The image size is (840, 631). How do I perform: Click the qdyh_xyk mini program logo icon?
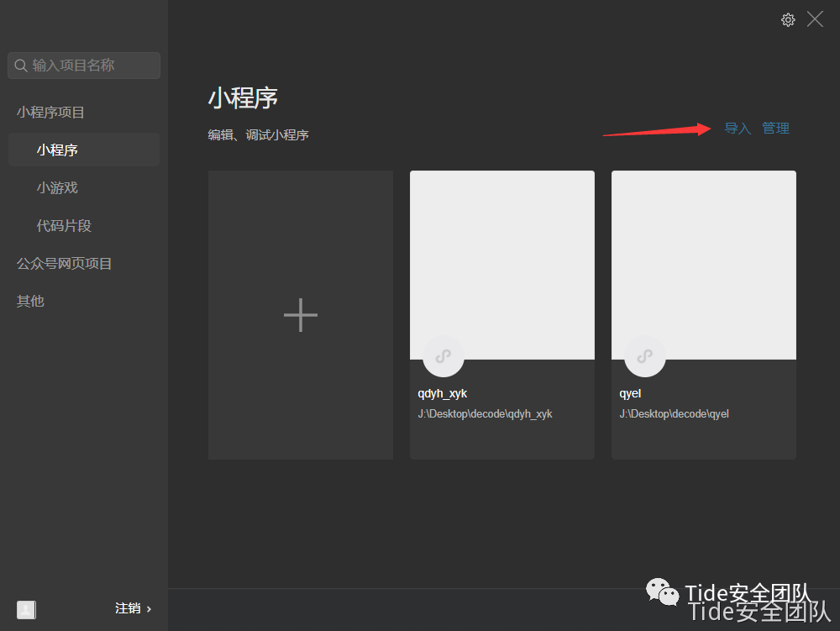tap(443, 356)
